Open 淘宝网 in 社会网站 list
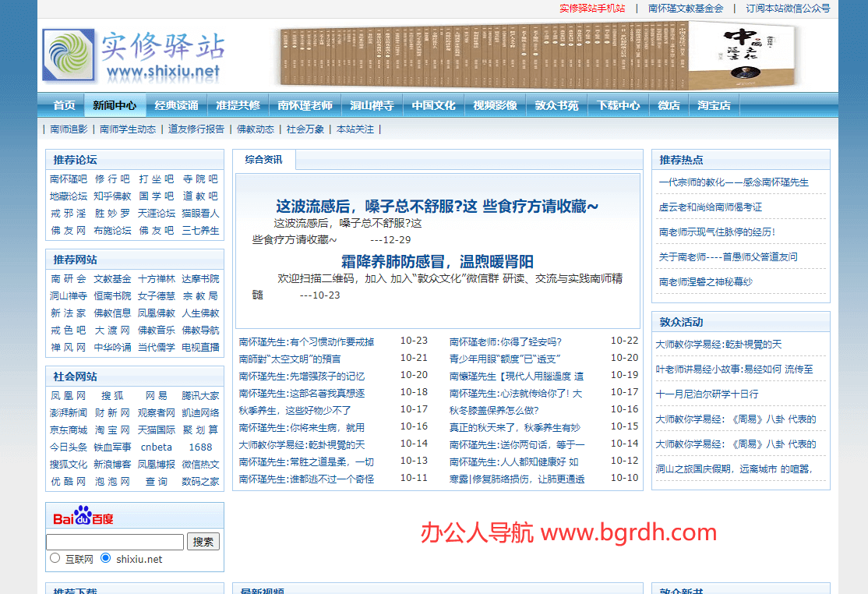 (112, 430)
